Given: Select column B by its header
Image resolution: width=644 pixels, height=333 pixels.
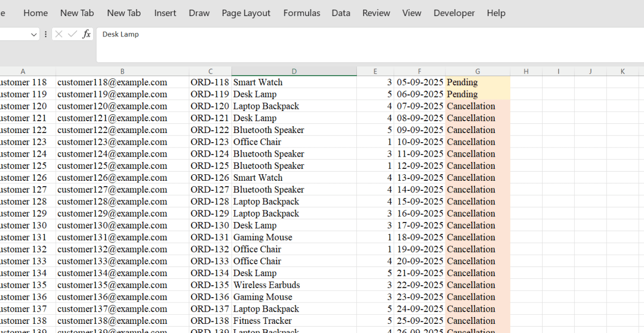Looking at the screenshot, I should tap(122, 71).
